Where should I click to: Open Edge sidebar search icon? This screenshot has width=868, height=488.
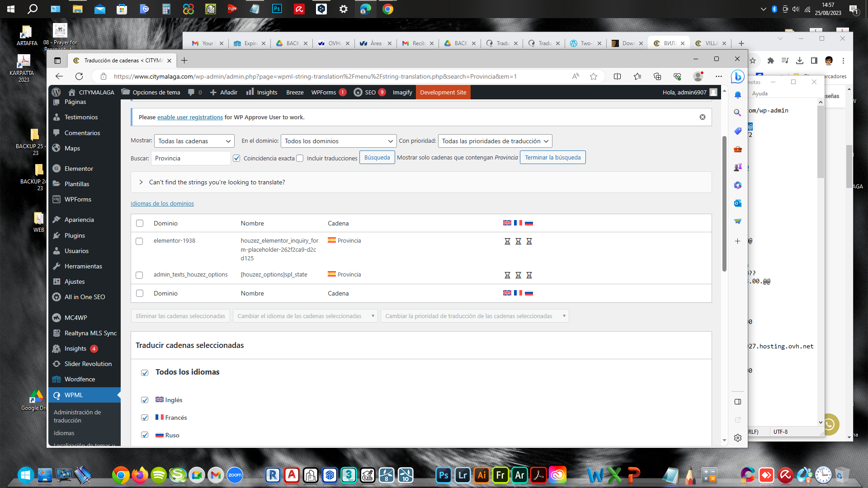(738, 113)
